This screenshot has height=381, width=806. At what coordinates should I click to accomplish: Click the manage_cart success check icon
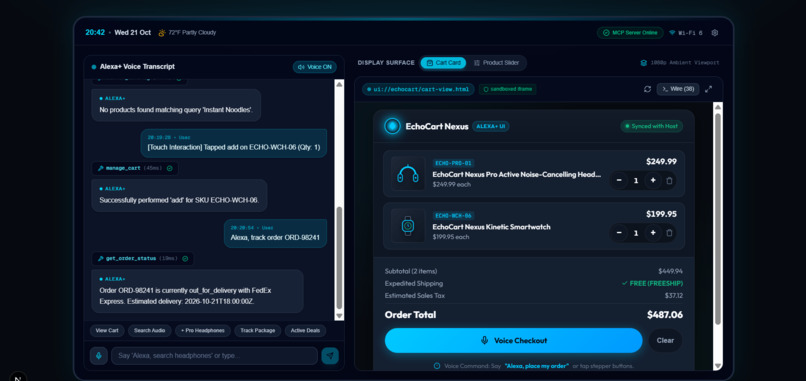coord(170,168)
